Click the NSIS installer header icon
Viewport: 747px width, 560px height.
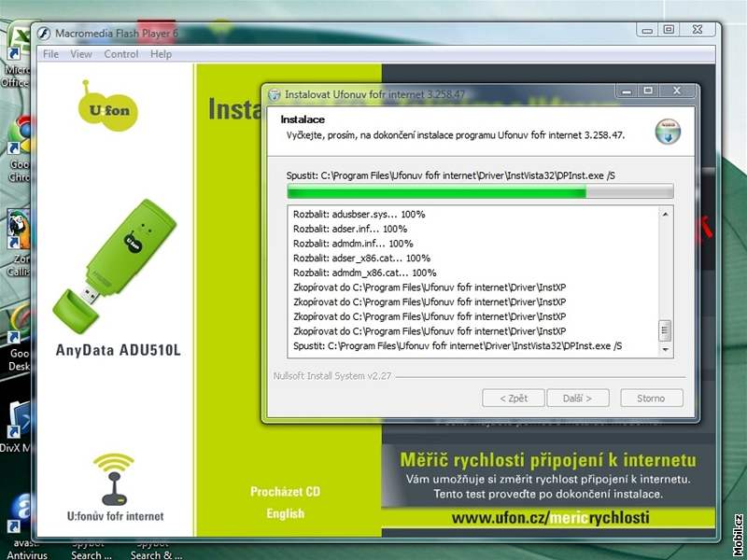point(668,132)
